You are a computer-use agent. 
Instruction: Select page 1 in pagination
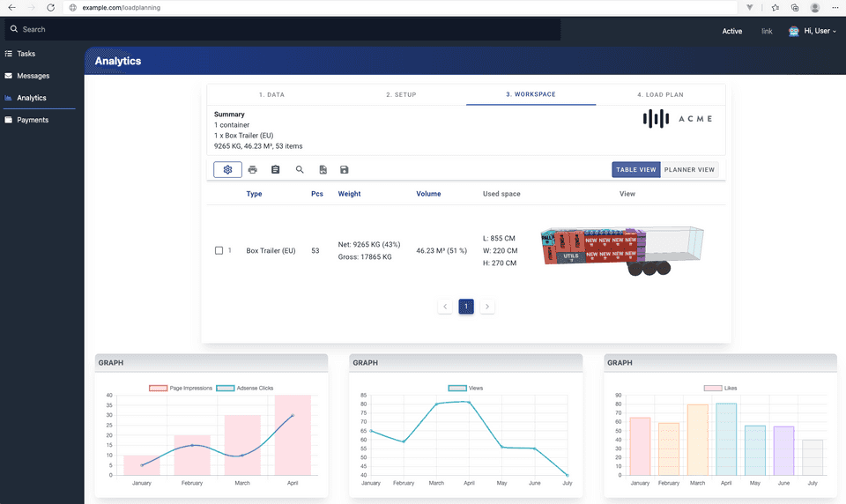click(466, 307)
